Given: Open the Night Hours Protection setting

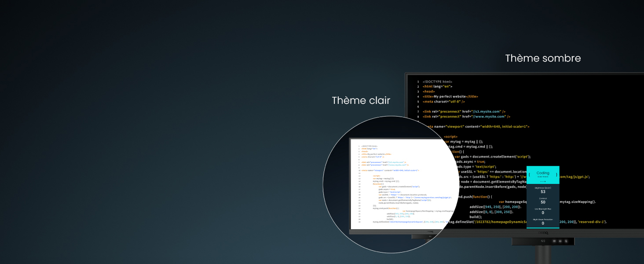Looking at the screenshot, I should 543,221.
